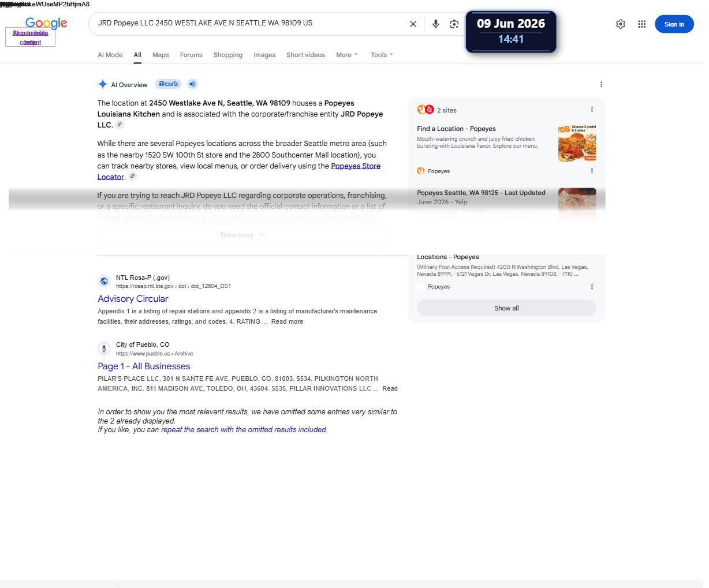Open the Tools dropdown

coord(382,55)
